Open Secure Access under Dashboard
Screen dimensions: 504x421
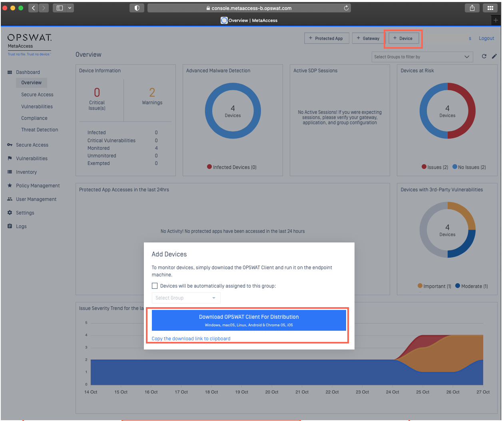(37, 95)
